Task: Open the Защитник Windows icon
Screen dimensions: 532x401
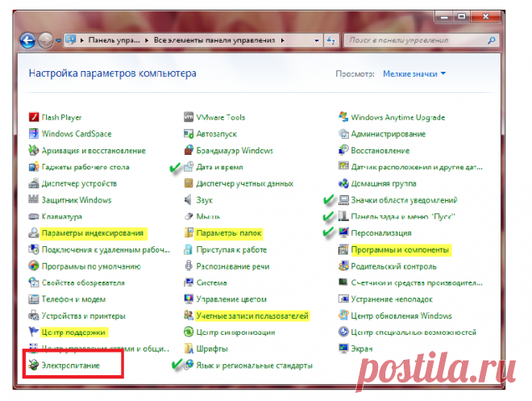Action: (34, 200)
